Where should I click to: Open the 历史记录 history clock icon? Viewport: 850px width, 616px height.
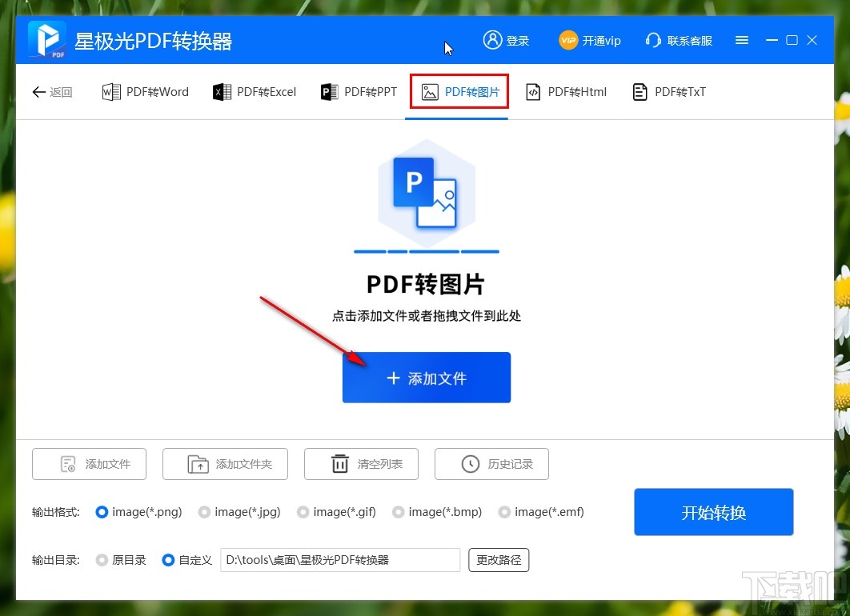click(470, 464)
